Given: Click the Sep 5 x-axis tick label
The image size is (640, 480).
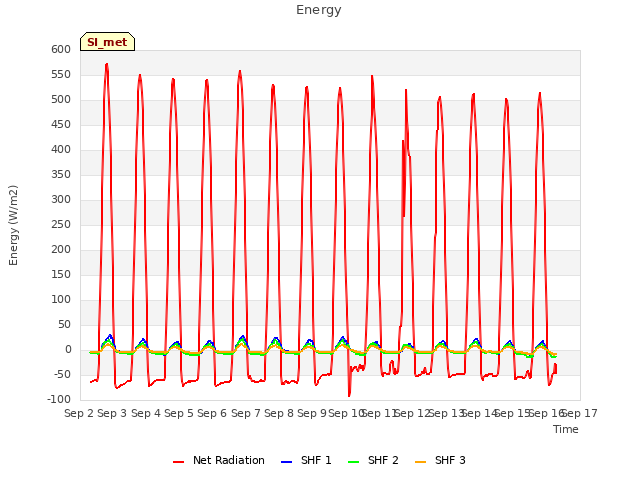Looking at the screenshot, I should tap(179, 413).
